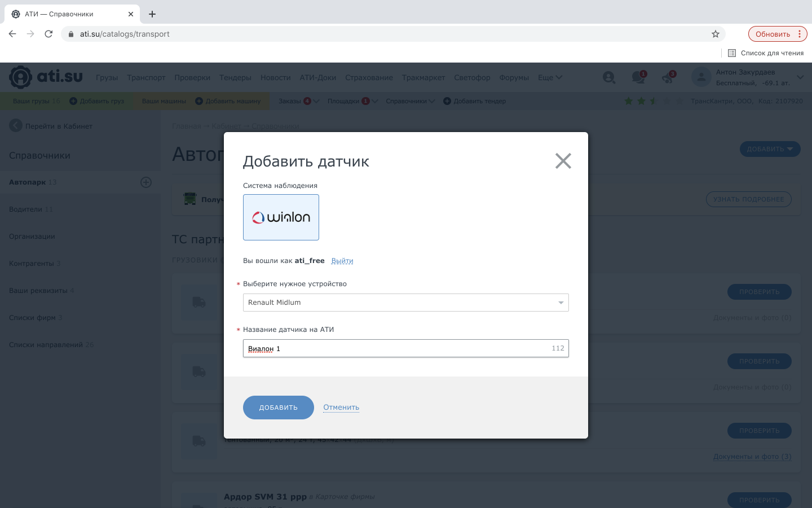Close the Добавить датчик dialog
This screenshot has width=812, height=508.
pos(563,161)
